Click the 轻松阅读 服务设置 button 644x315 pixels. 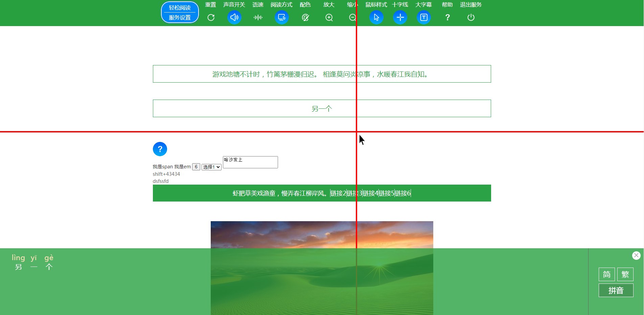[x=180, y=13]
